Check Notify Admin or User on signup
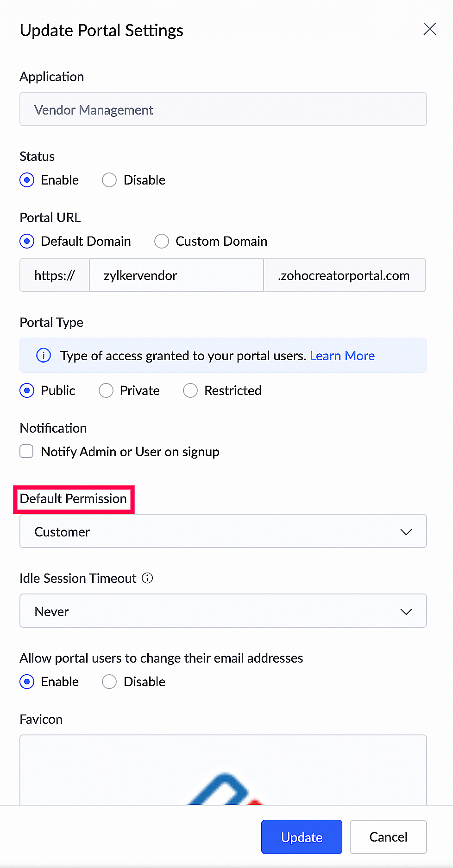 (27, 452)
